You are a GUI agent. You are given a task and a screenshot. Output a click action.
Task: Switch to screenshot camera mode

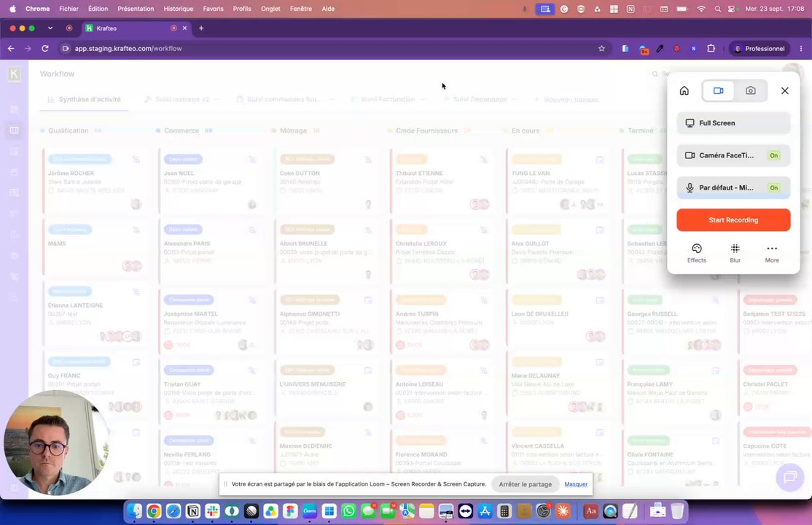(x=750, y=90)
